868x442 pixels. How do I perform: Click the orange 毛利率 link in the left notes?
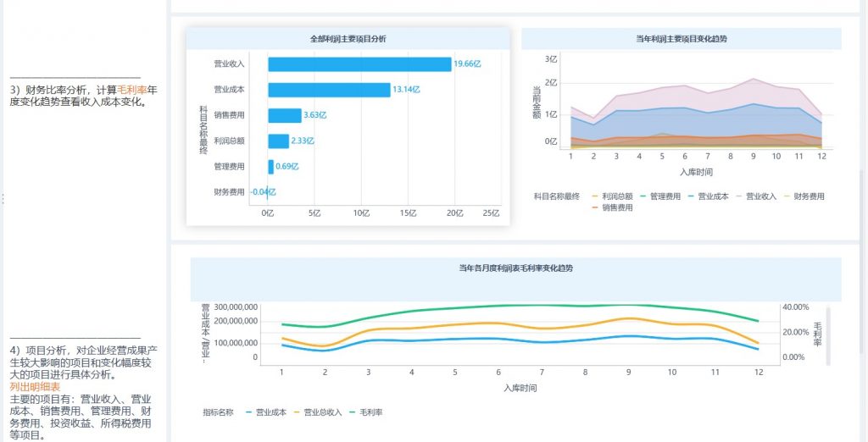click(131, 90)
